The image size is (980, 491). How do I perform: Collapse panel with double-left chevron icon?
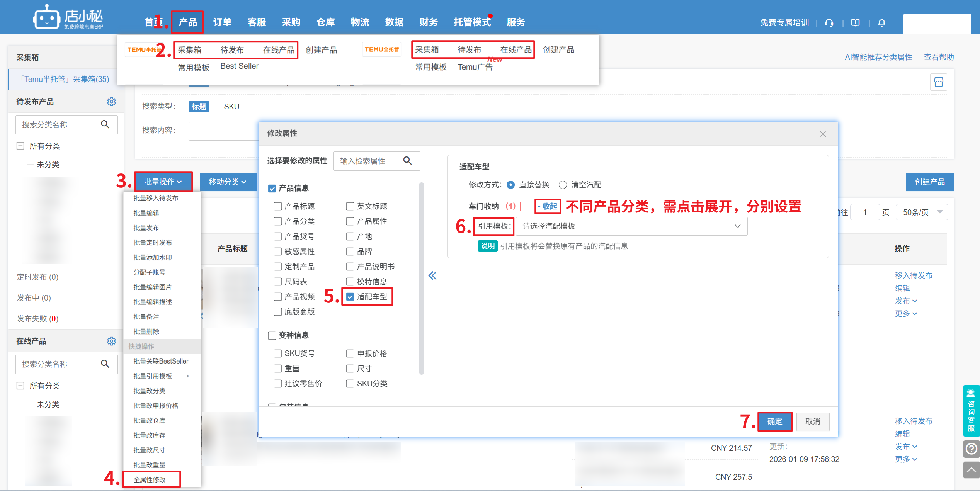[x=432, y=275]
